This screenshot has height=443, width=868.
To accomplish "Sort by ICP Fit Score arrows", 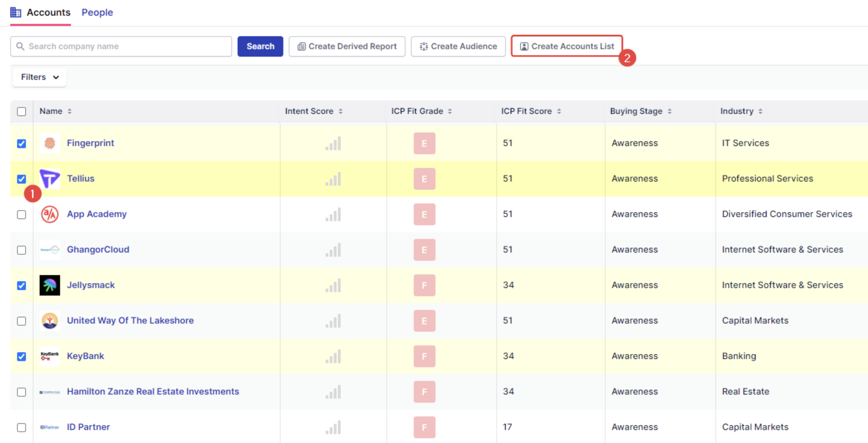I will pos(559,111).
